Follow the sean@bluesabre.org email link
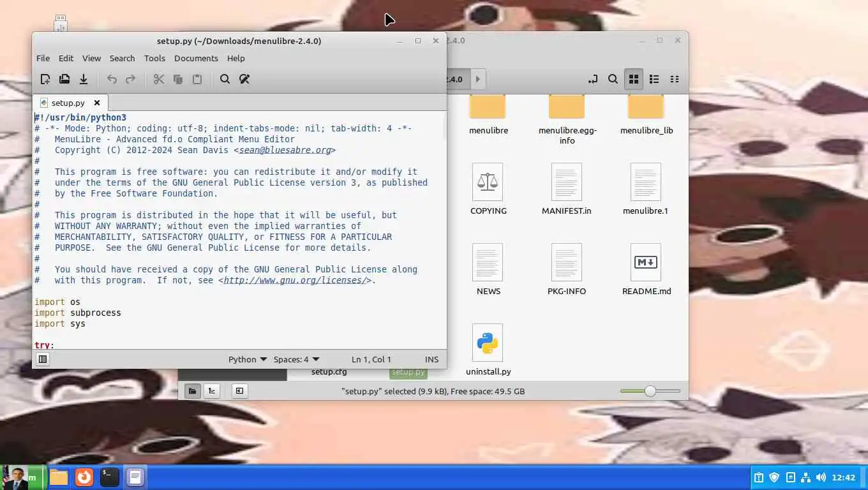 (285, 150)
